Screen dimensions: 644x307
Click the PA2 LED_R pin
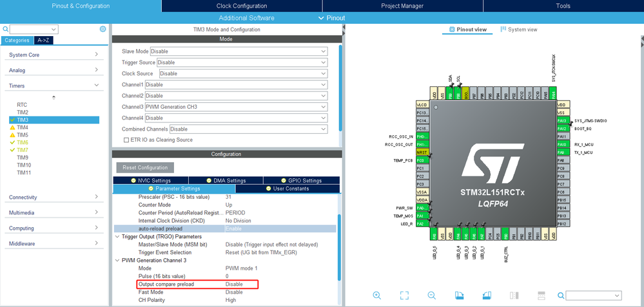(422, 224)
